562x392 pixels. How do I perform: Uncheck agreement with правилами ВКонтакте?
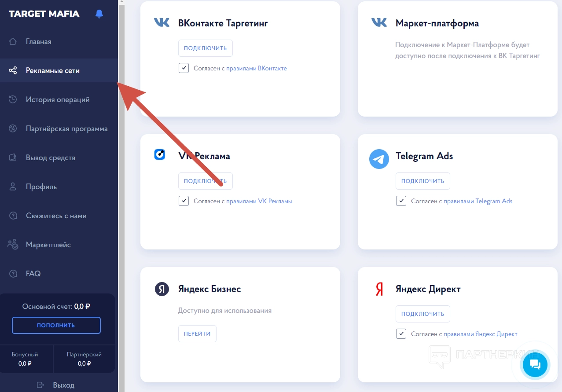point(184,68)
